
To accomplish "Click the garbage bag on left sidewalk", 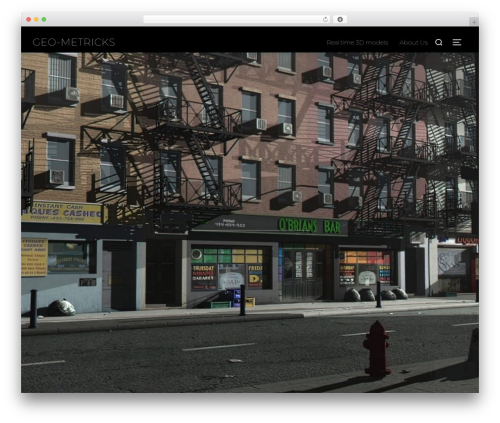I will (62, 308).
